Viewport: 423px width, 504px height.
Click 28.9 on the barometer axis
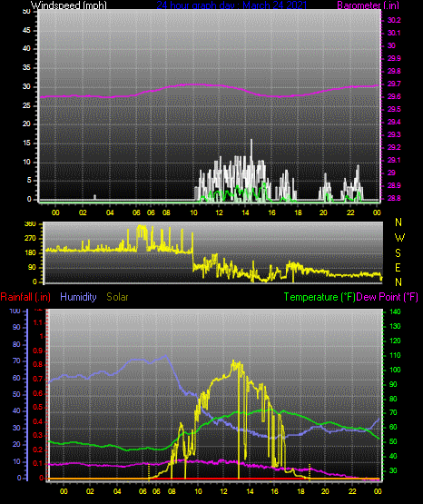point(394,185)
